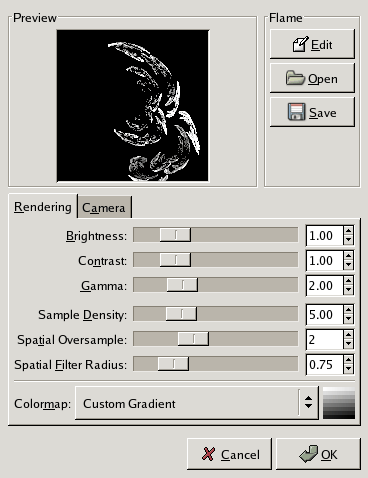Decrease Gamma with the down arrow

348,290
